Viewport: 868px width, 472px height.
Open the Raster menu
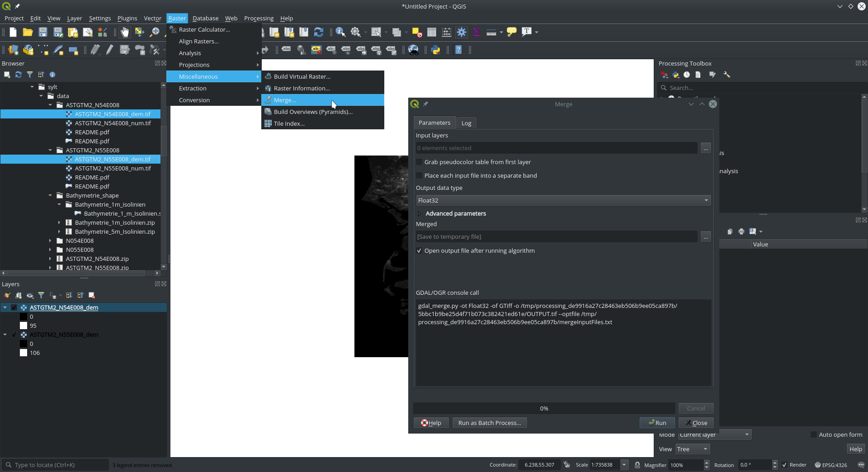pos(177,18)
